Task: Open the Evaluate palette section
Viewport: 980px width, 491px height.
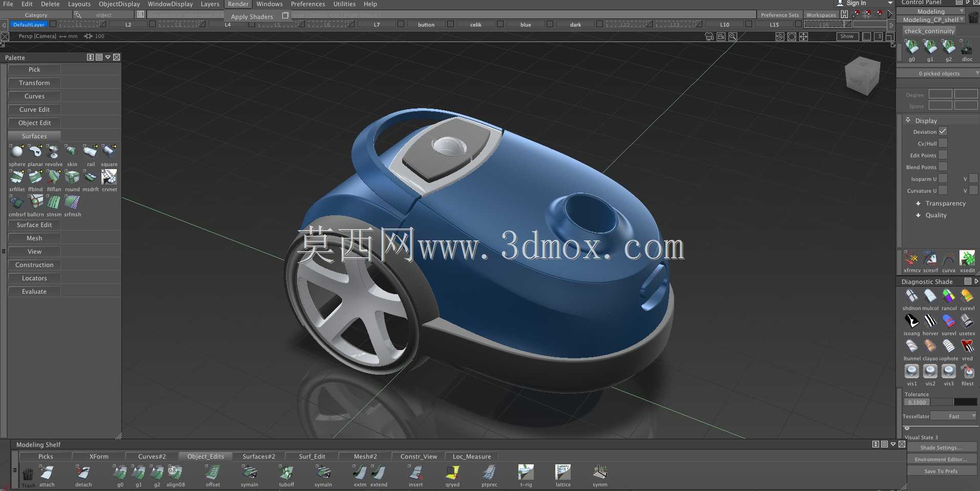Action: [34, 292]
